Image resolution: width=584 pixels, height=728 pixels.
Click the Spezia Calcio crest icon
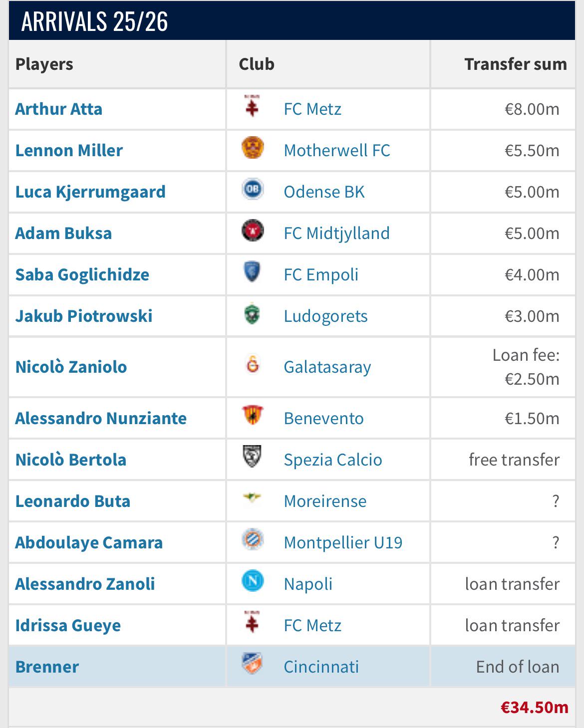(253, 457)
